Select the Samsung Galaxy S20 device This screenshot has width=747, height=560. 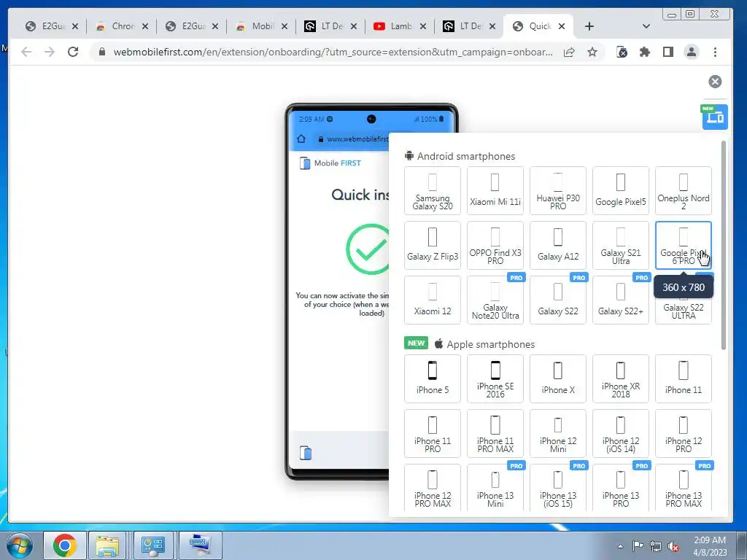[432, 190]
